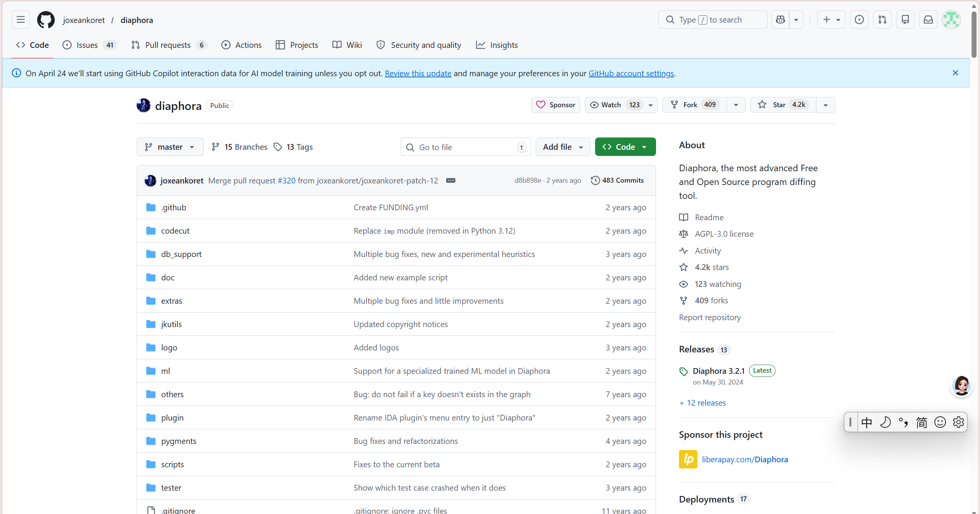The width and height of the screenshot is (980, 514).
Task: Open the liberapay.com/Diaphora link
Action: (744, 459)
